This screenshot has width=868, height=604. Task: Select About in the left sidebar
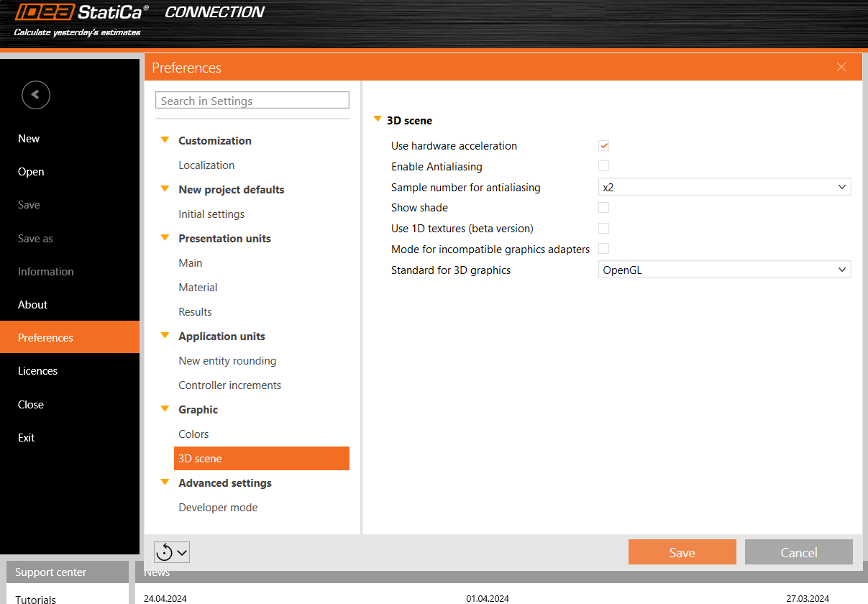click(x=32, y=305)
